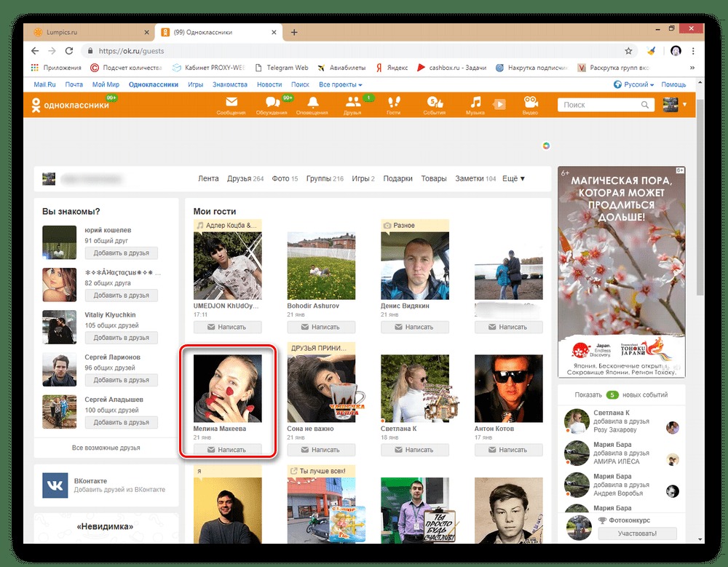The height and width of the screenshot is (567, 728).
Task: Open Bohodir Ashurov guest photo
Action: tap(321, 266)
